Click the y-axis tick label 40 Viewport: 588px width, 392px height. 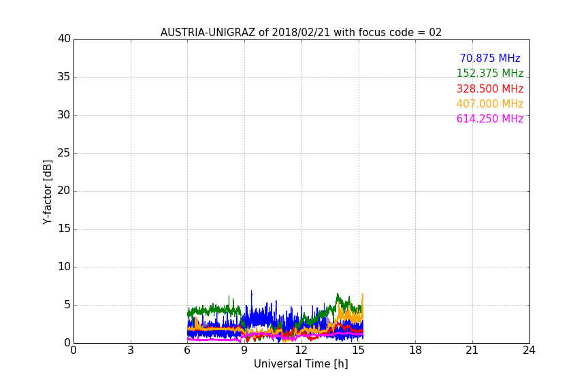coord(64,39)
